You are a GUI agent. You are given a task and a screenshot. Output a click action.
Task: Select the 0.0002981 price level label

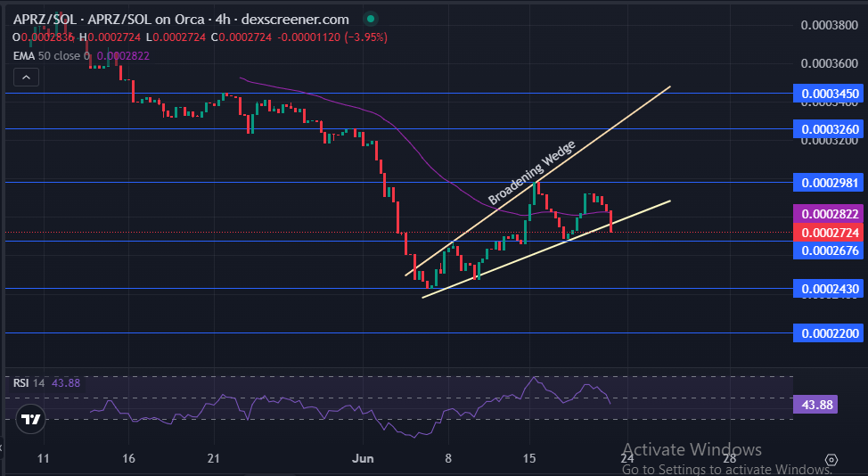(x=828, y=183)
